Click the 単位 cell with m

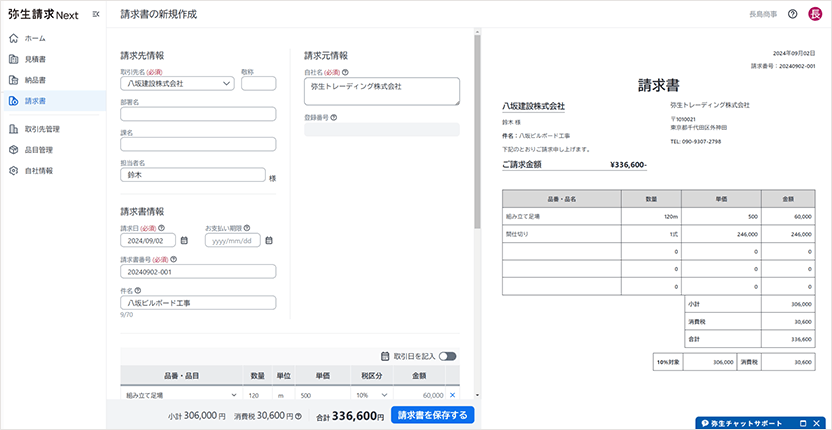[x=284, y=395]
